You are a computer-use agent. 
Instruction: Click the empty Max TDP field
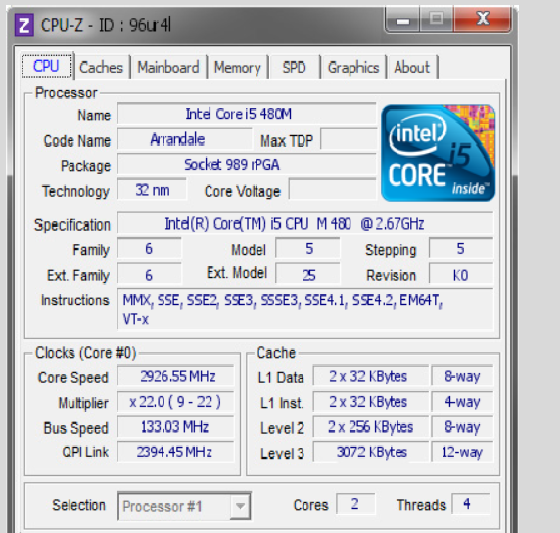pyautogui.click(x=349, y=139)
